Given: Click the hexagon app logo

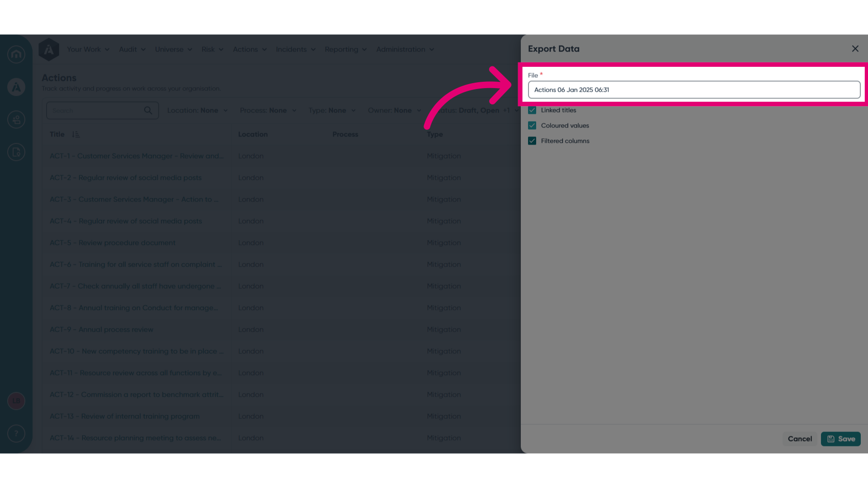Looking at the screenshot, I should click(x=49, y=49).
